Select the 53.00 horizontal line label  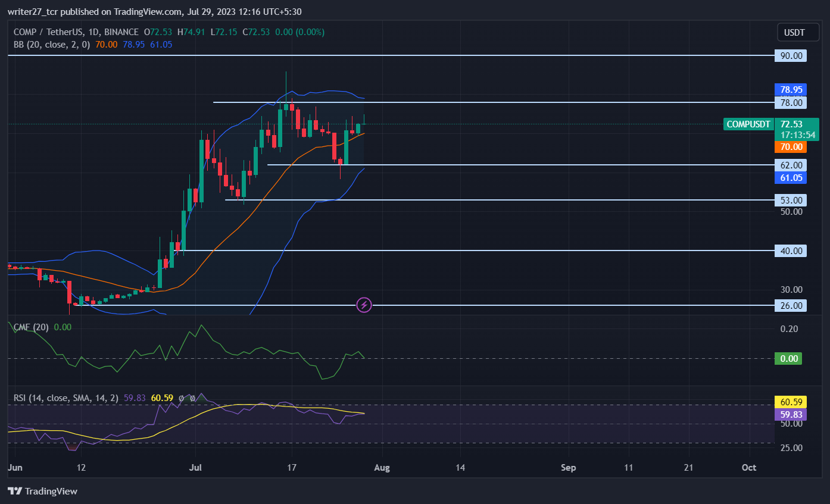tap(791, 200)
